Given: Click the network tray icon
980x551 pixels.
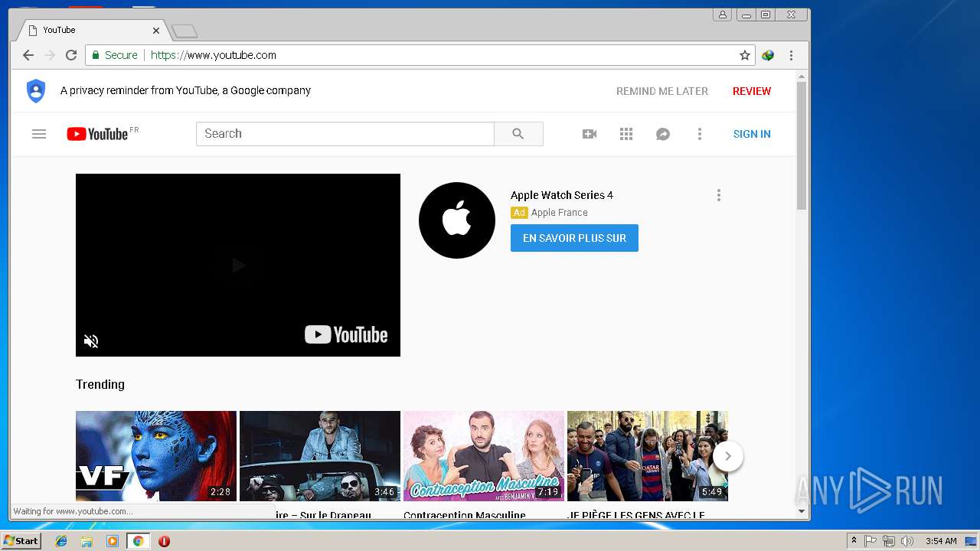Looking at the screenshot, I should pyautogui.click(x=889, y=541).
